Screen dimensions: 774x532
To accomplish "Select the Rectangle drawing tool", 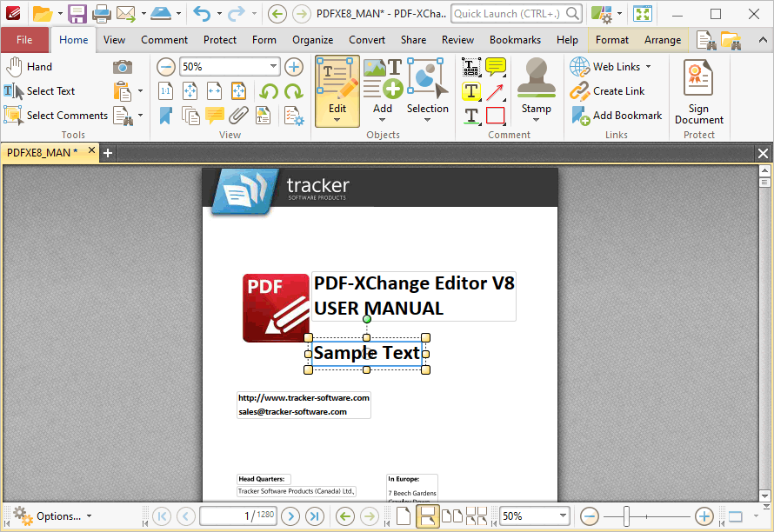I will point(496,116).
